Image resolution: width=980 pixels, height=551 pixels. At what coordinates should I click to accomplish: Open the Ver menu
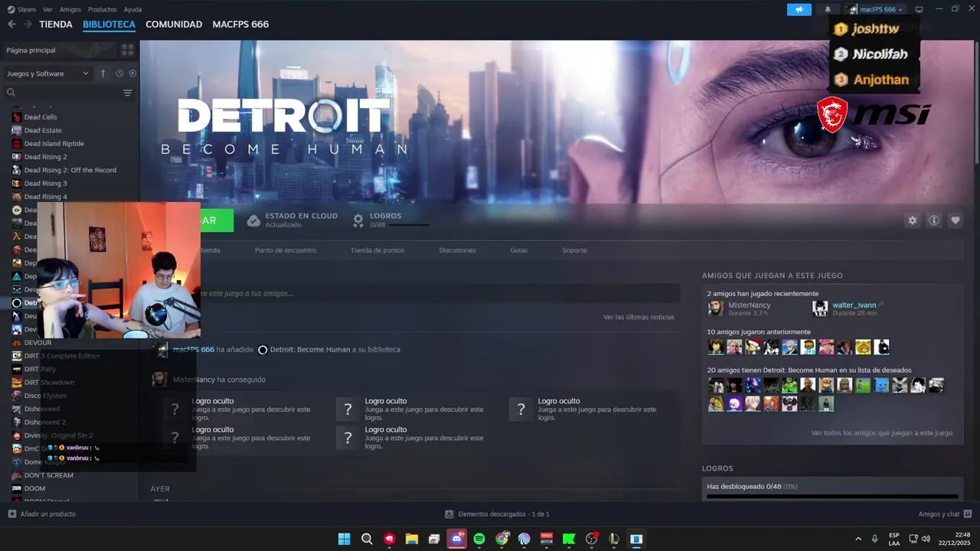[x=48, y=9]
